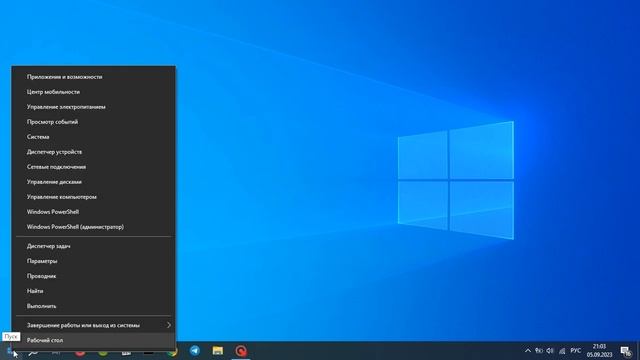Open Приложения и возможности from the menu

pos(93,77)
